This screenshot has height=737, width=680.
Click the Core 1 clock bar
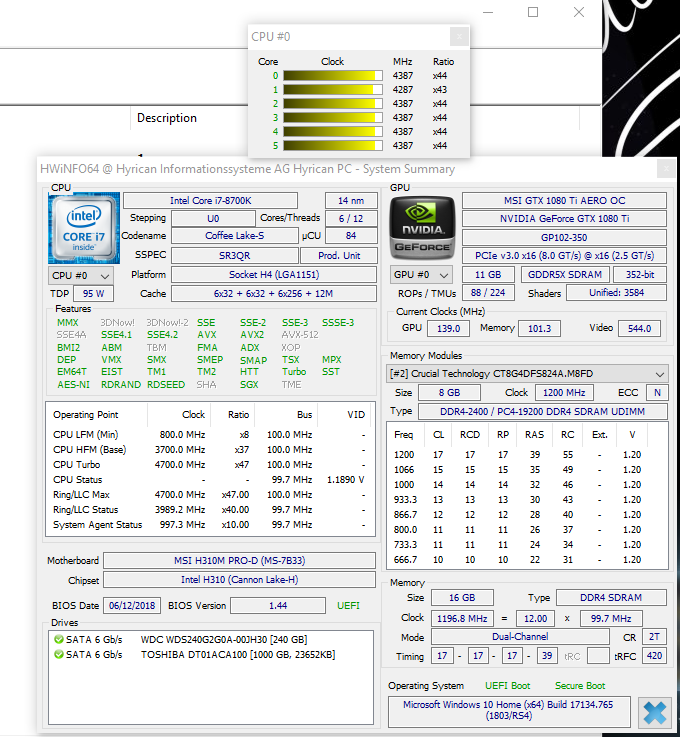(332, 89)
